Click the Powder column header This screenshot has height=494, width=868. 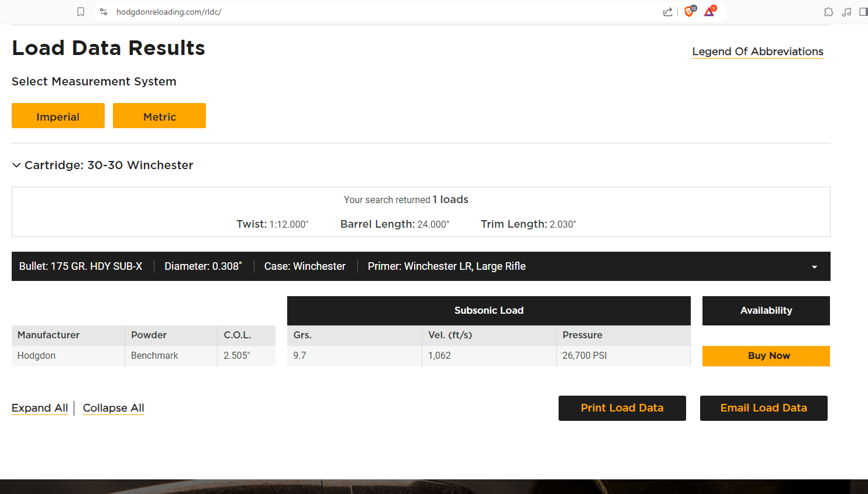(x=171, y=335)
